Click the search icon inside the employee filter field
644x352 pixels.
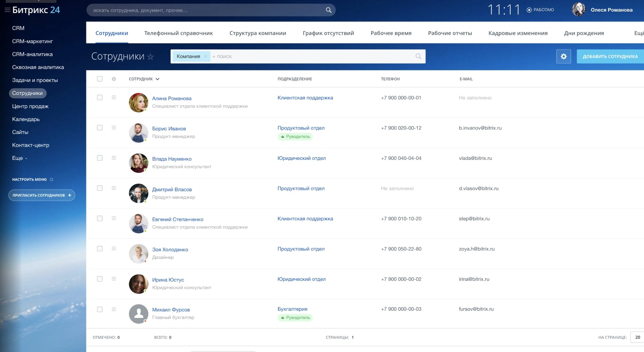point(418,56)
